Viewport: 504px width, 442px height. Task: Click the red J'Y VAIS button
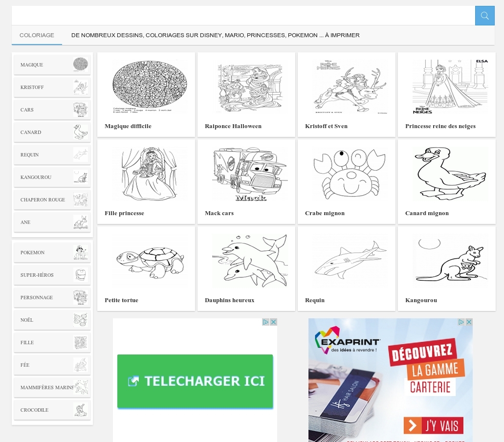click(x=434, y=425)
